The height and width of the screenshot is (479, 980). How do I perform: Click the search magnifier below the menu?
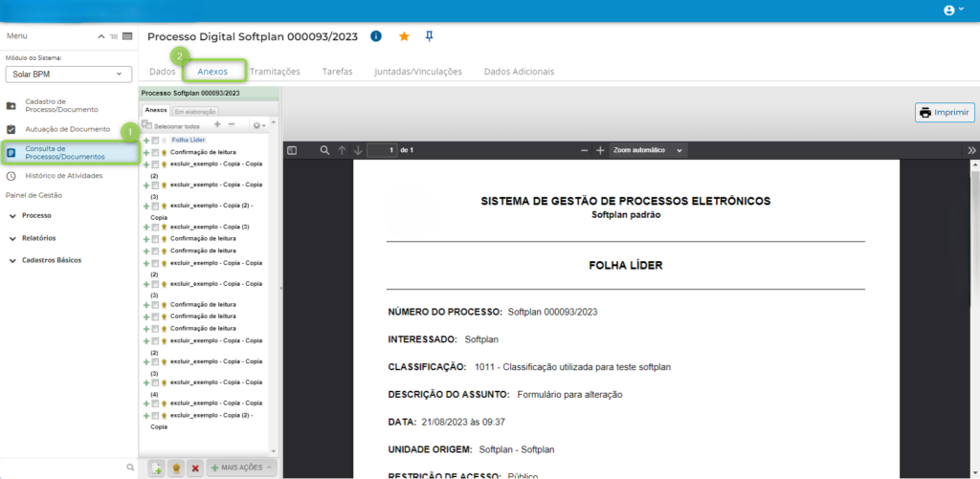point(130,468)
